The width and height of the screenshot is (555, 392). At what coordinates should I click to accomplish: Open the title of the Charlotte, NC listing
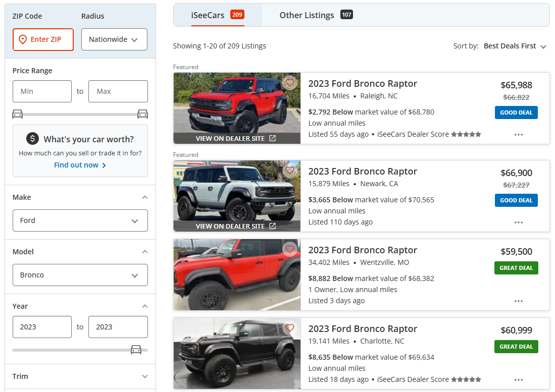[363, 329]
